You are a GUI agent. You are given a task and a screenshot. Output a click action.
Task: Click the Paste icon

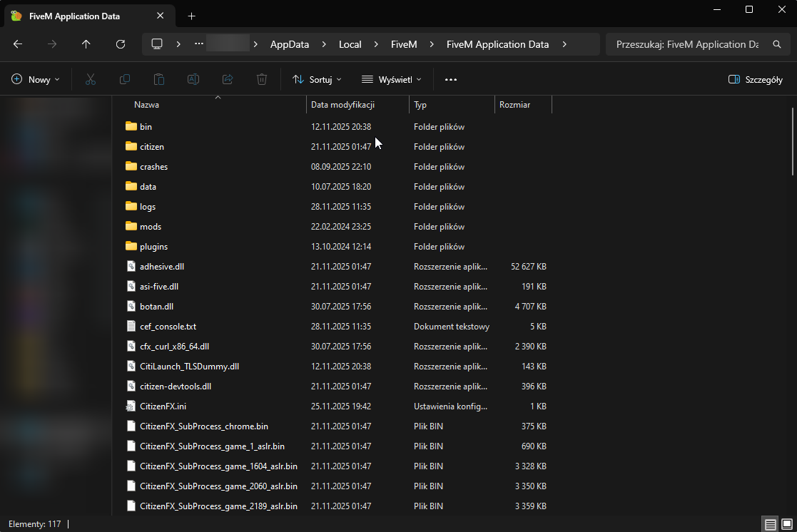pos(158,79)
